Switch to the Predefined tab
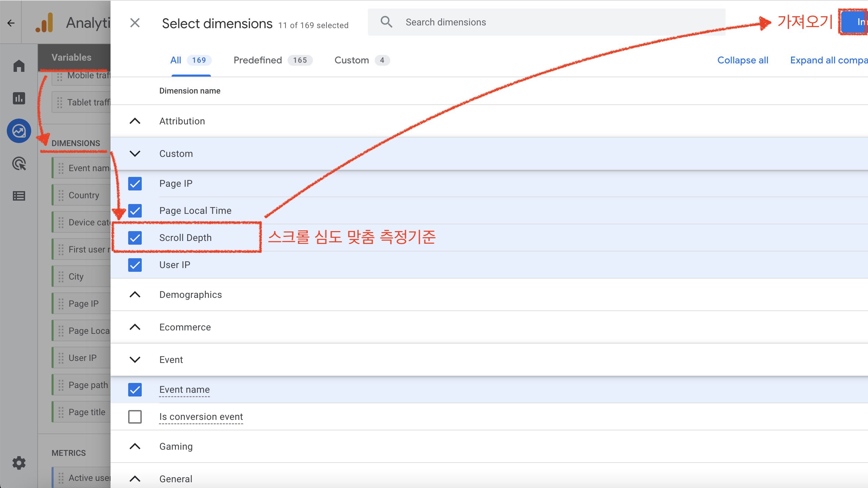 click(258, 60)
